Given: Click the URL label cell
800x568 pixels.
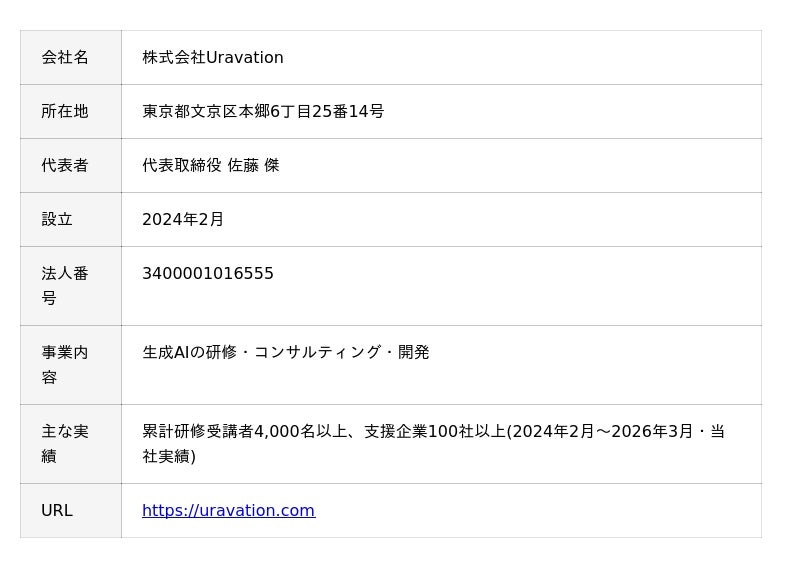Looking at the screenshot, I should (x=71, y=510).
